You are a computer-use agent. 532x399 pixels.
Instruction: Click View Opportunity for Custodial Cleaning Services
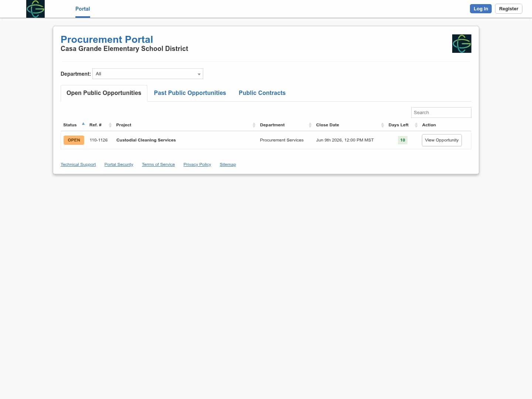pos(441,140)
